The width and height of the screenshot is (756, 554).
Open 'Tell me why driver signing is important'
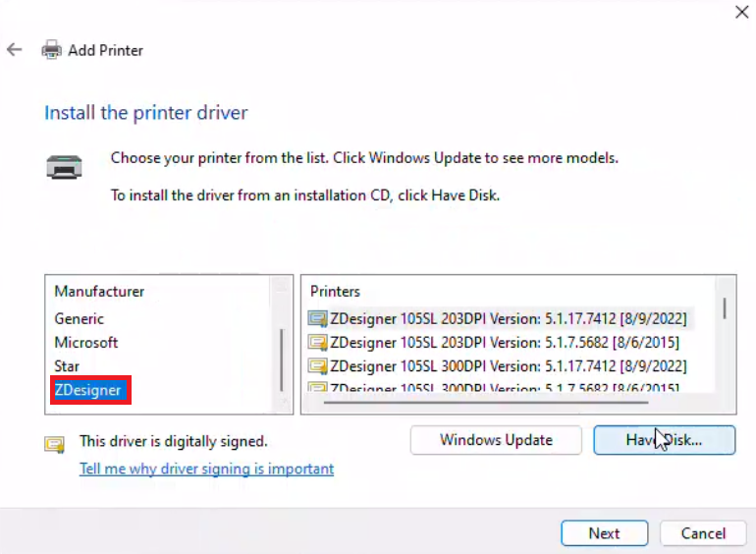(x=206, y=469)
